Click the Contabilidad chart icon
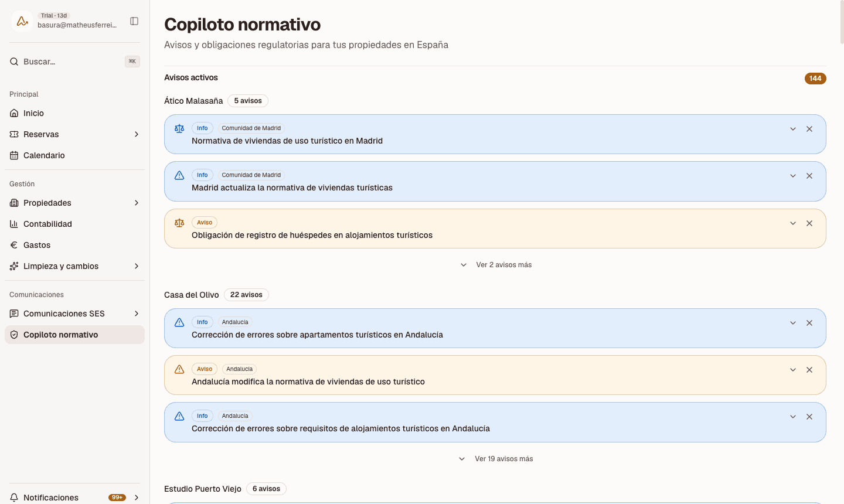The image size is (844, 504). click(x=14, y=224)
